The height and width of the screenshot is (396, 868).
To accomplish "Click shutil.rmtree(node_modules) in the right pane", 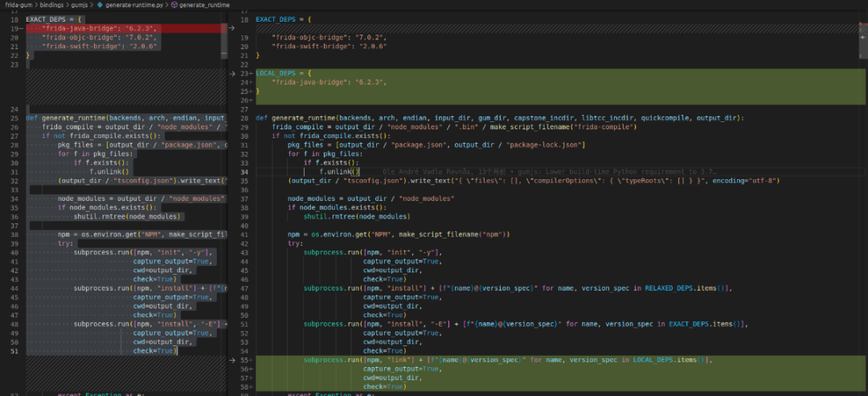I will (x=356, y=216).
